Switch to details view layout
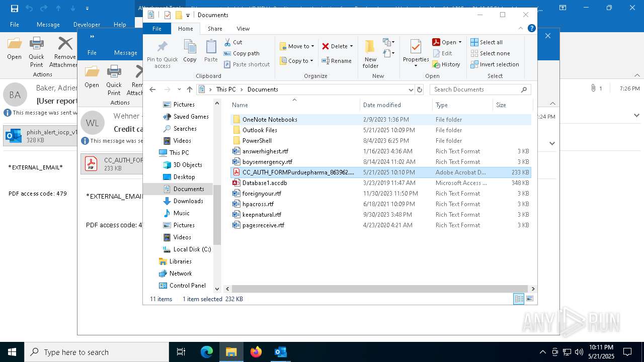Viewport: 644px width, 362px height. (x=519, y=299)
